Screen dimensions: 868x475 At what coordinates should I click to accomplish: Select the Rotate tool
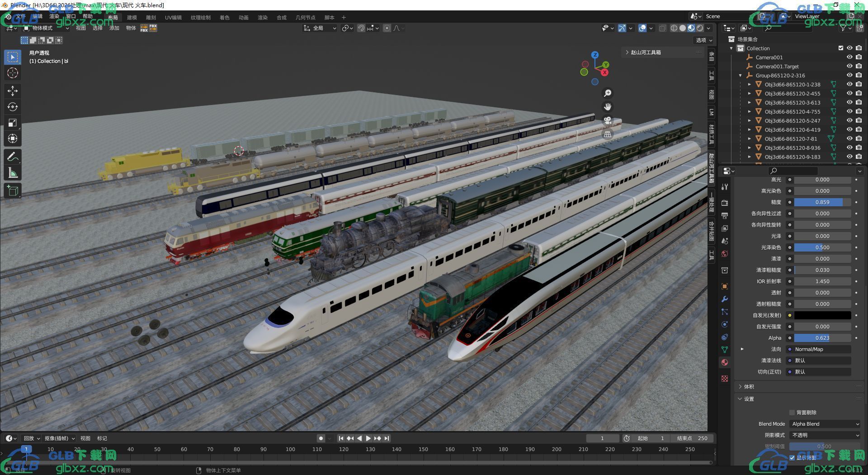[13, 107]
